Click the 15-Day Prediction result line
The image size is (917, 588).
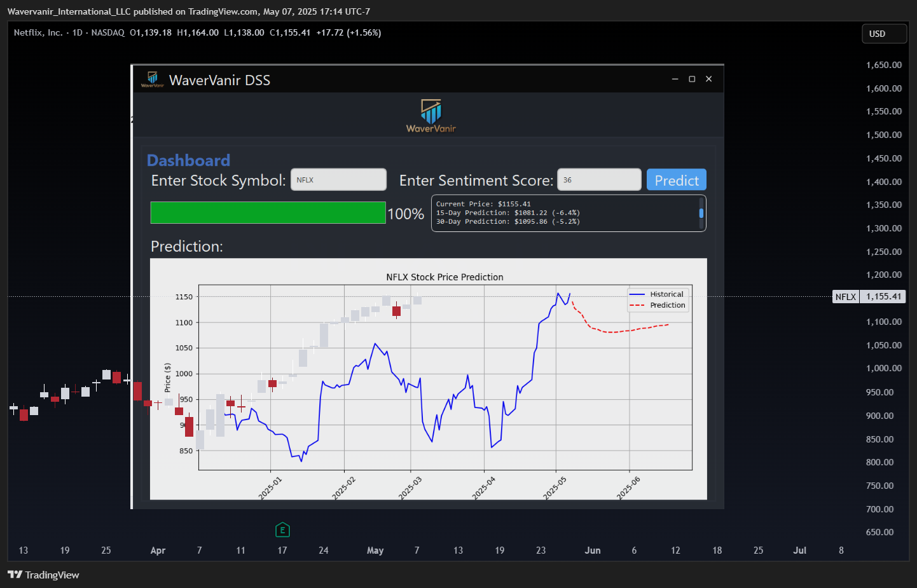click(507, 213)
